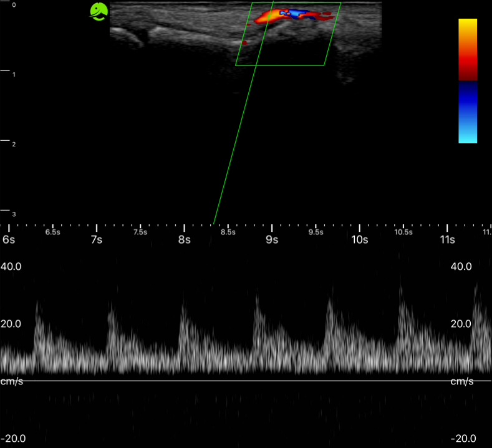Click the 6s time label
The width and height of the screenshot is (492, 448).
[9, 240]
